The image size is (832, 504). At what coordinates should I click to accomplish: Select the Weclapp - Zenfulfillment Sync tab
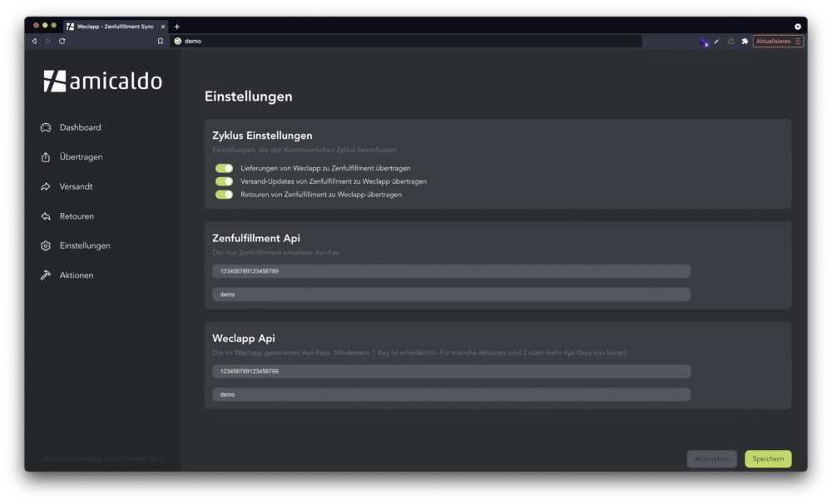[x=116, y=27]
